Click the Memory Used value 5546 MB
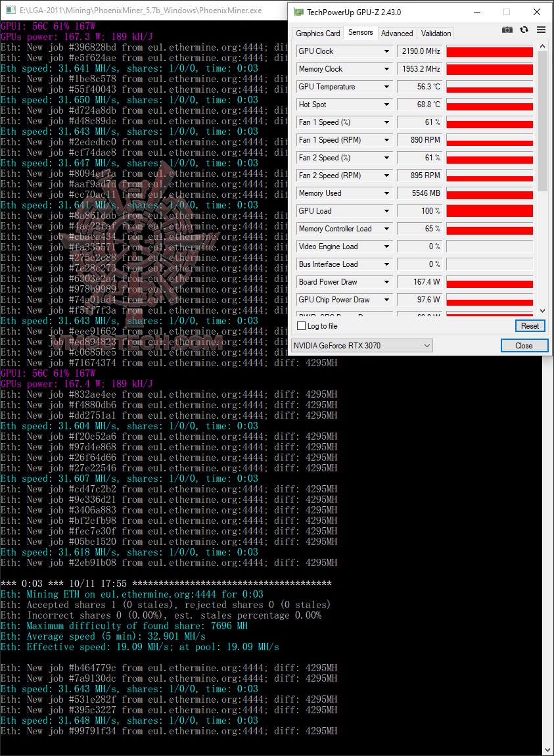The height and width of the screenshot is (756, 554). click(419, 193)
